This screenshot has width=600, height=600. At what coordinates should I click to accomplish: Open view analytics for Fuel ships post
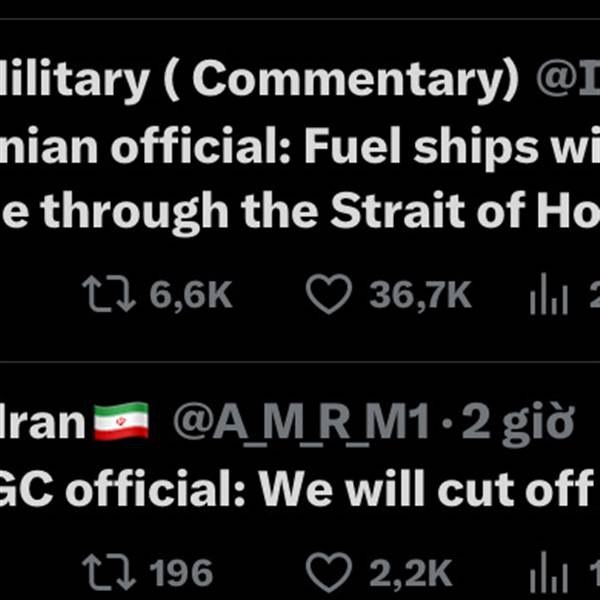pos(549,293)
